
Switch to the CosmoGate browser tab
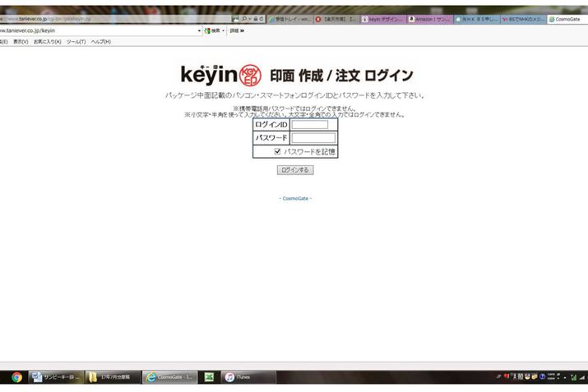click(x=567, y=19)
